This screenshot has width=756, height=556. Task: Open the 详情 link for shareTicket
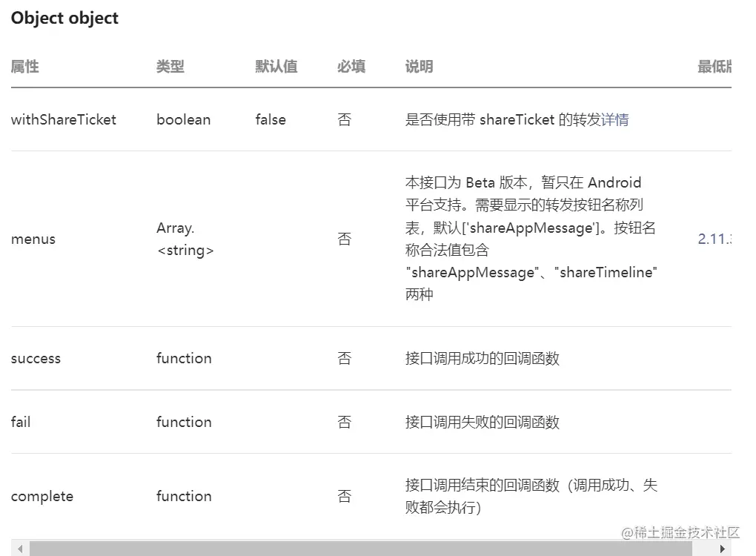(x=615, y=119)
